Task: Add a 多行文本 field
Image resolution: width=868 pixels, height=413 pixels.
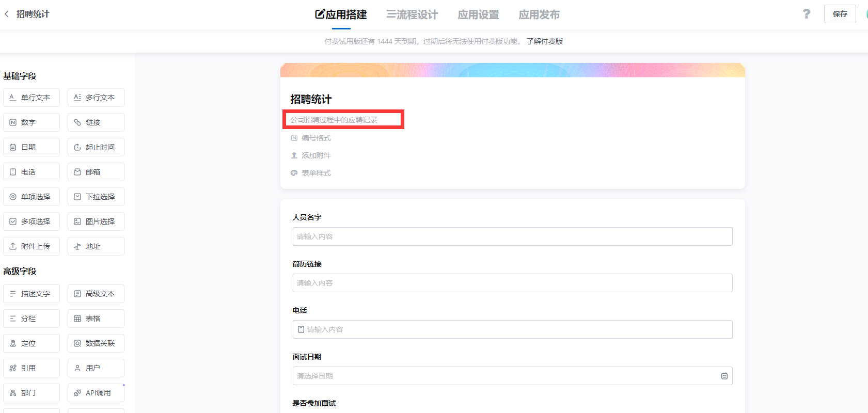Action: 96,98
